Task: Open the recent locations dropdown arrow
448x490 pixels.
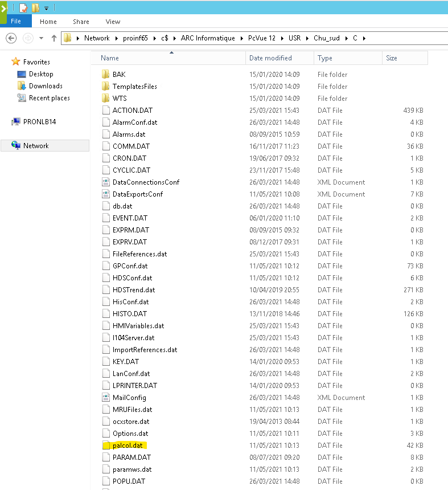Action: tap(41, 38)
